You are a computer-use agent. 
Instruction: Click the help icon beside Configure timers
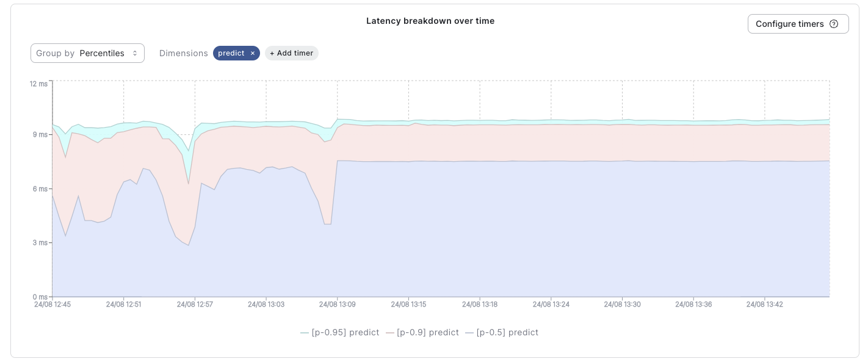(x=834, y=24)
